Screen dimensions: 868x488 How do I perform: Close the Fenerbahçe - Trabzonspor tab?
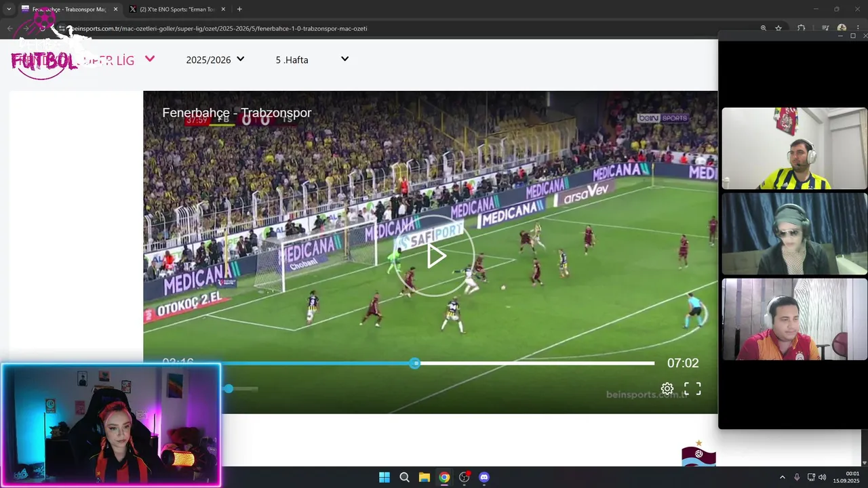pyautogui.click(x=115, y=9)
